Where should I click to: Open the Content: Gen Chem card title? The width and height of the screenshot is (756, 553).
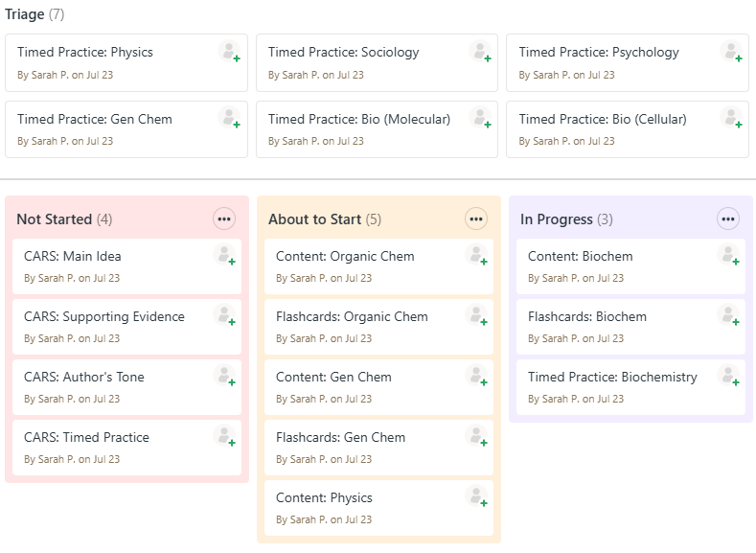click(x=333, y=377)
